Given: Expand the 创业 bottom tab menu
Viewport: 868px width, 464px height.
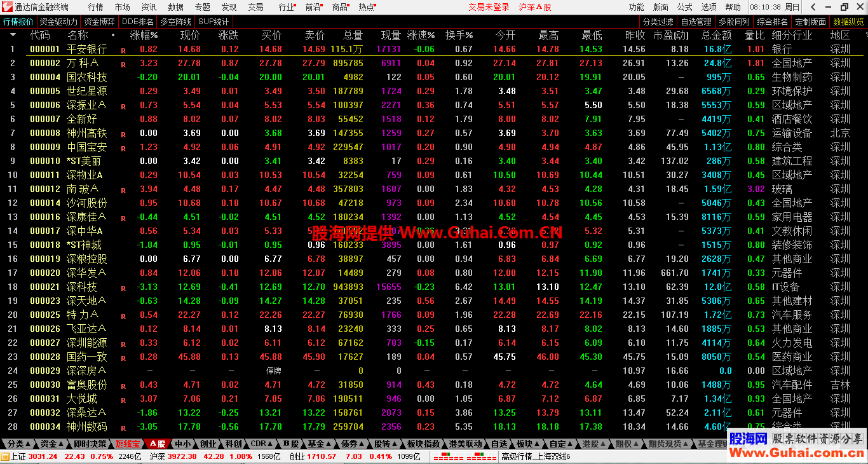Looking at the screenshot, I should tap(208, 444).
